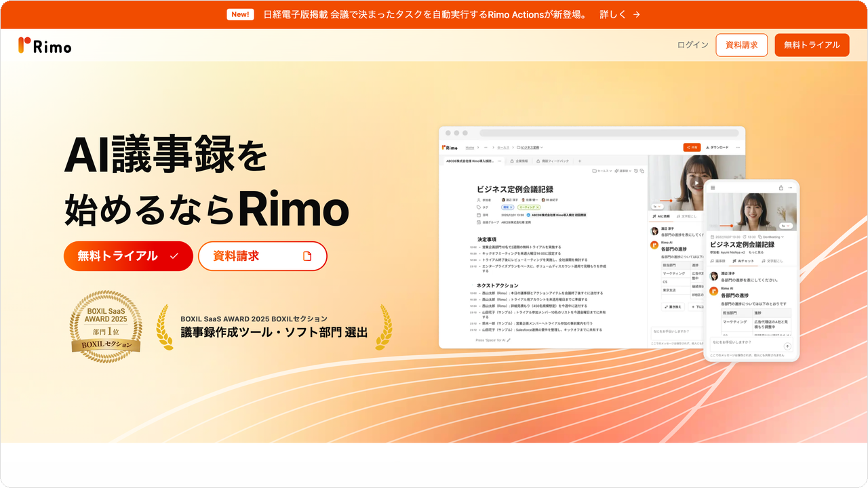This screenshot has height=488, width=868.
Task: Click the outlined 資料請求 button in the header
Action: coord(742,45)
